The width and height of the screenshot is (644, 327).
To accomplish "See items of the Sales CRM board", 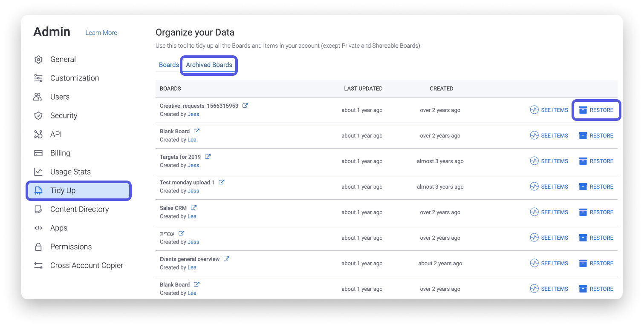I will click(x=549, y=212).
